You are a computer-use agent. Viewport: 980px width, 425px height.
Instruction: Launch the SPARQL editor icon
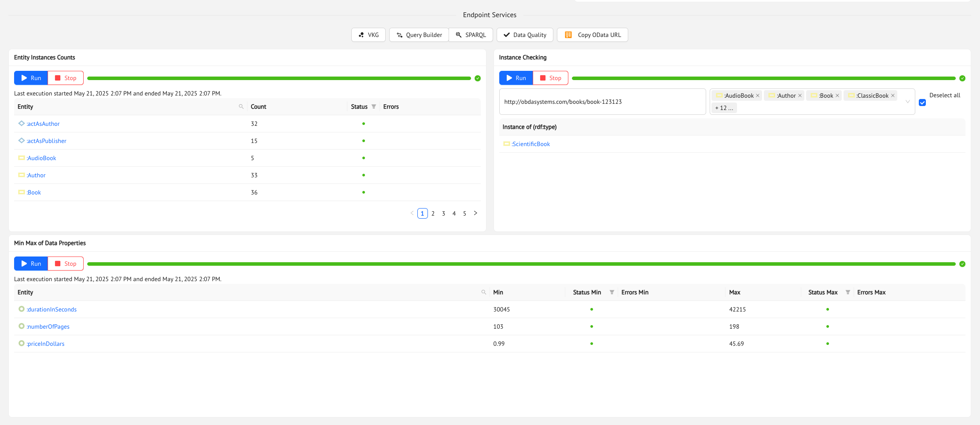coord(458,35)
